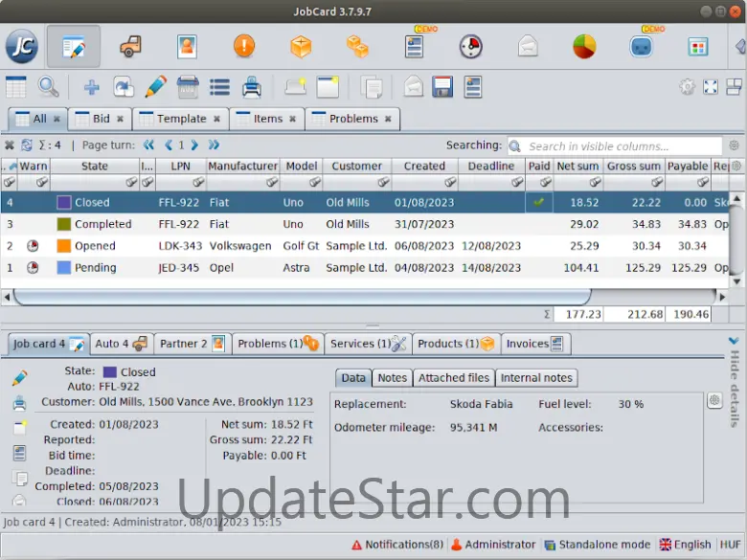The width and height of the screenshot is (747, 560).
Task: Open the single orange box Products icon
Action: pos(301,47)
